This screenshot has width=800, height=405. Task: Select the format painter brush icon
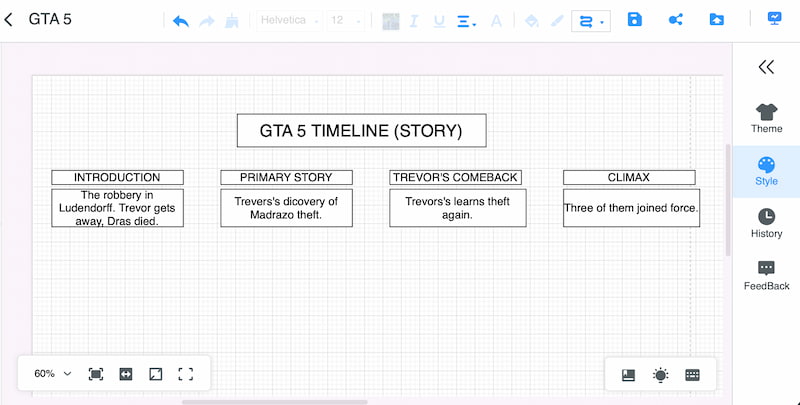tap(232, 21)
